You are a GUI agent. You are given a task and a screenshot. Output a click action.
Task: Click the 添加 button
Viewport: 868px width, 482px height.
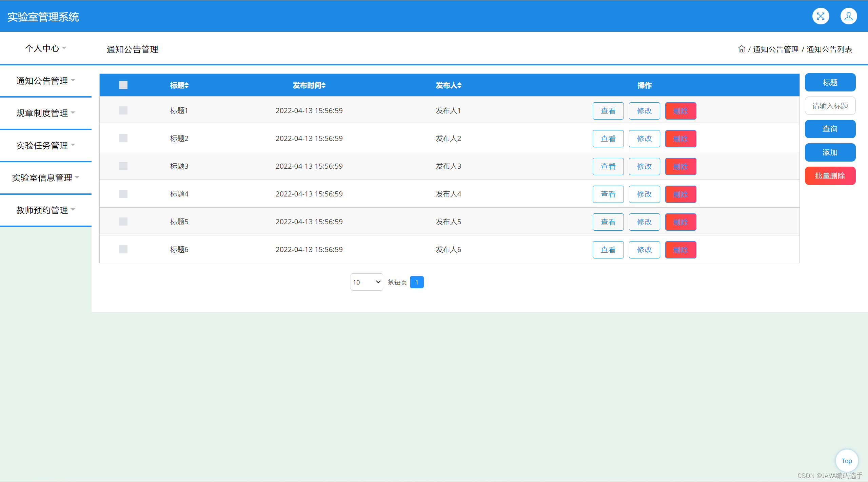(x=830, y=152)
